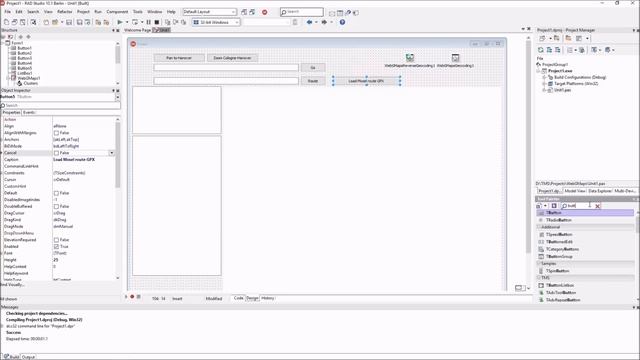Expand the Build Configurations (Debug) node

point(544,77)
